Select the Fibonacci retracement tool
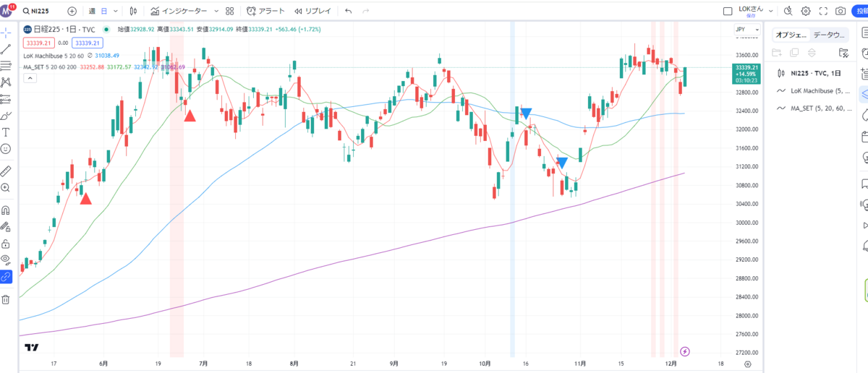 (6, 66)
